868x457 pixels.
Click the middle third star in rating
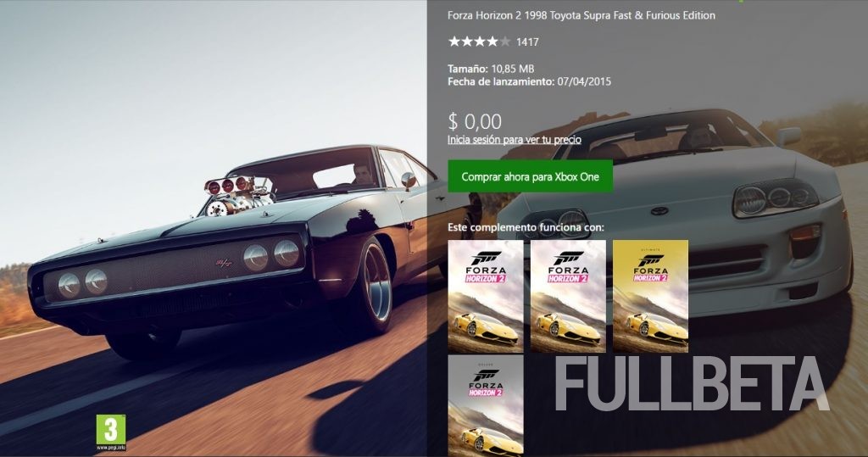coord(480,41)
